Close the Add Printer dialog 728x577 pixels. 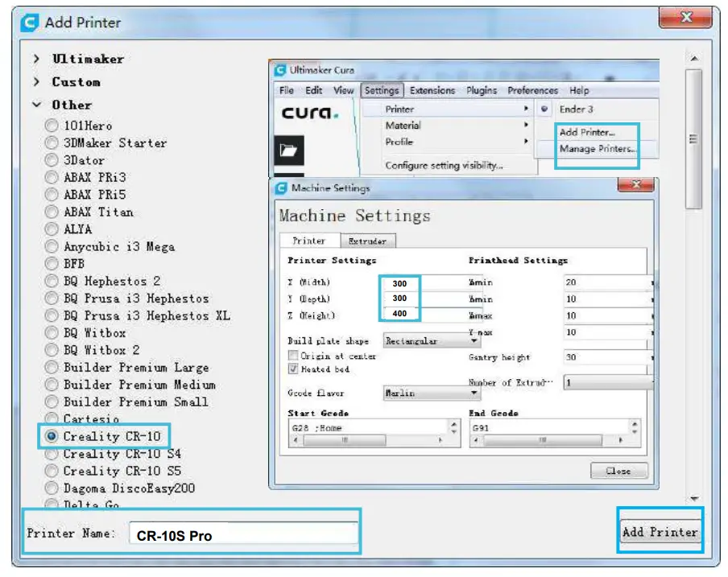point(686,18)
